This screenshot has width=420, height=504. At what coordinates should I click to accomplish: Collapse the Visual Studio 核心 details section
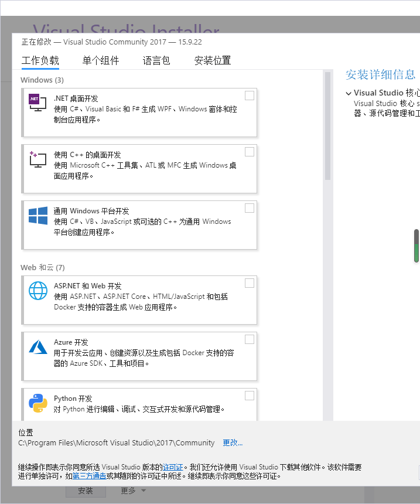(x=349, y=94)
